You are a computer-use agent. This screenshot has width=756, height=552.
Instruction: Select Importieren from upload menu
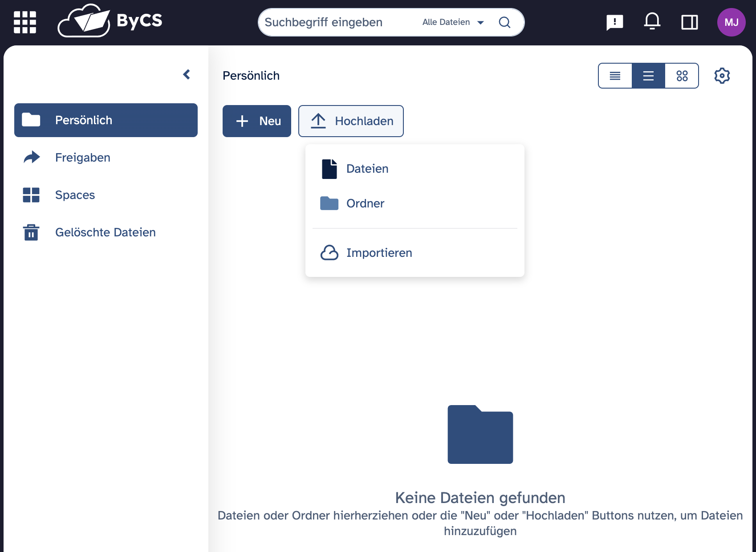pos(378,253)
